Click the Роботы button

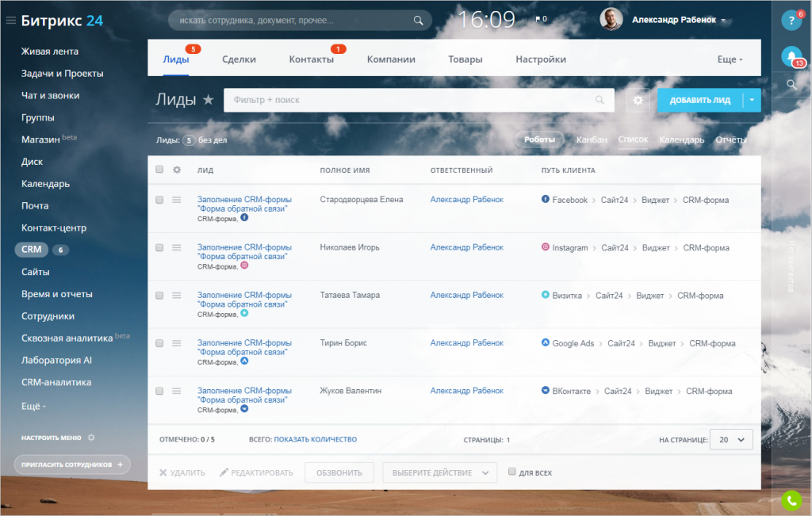539,140
